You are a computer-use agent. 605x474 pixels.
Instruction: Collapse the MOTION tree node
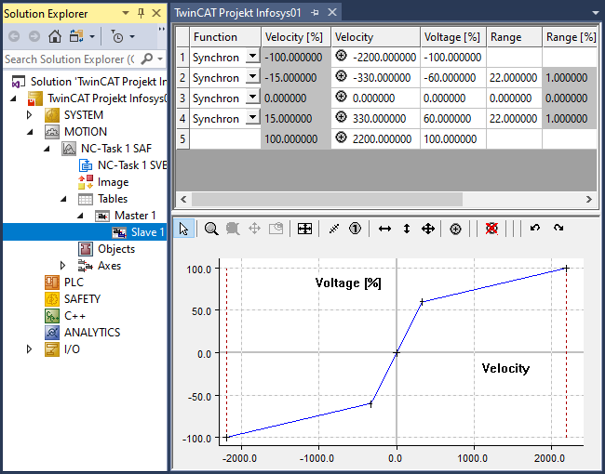point(30,132)
